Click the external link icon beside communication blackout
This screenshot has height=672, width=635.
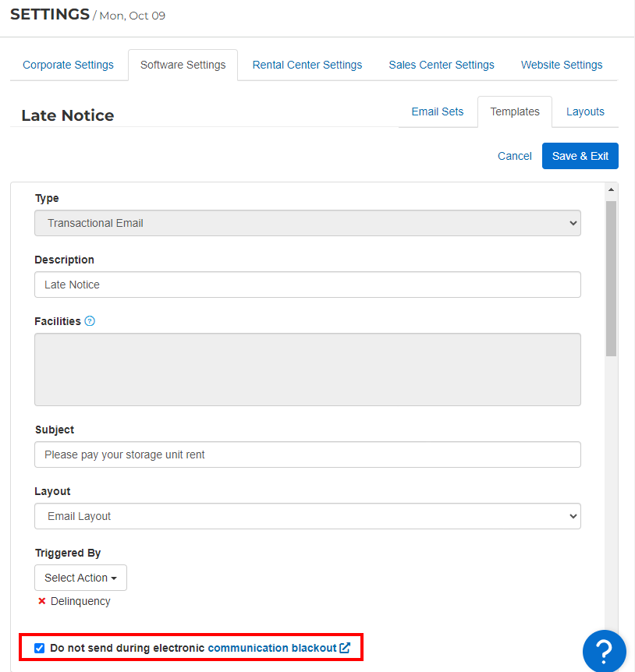(345, 648)
